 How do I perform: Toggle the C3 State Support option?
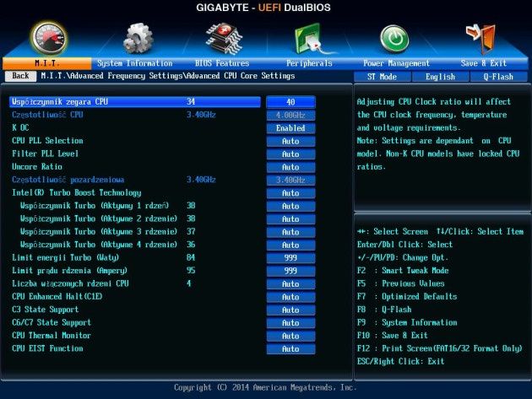(x=290, y=310)
